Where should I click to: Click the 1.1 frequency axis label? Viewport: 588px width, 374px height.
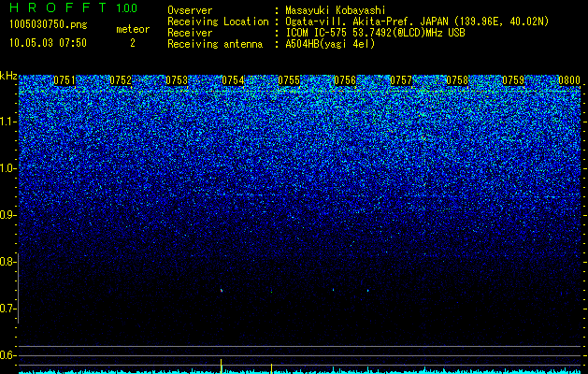click(7, 122)
